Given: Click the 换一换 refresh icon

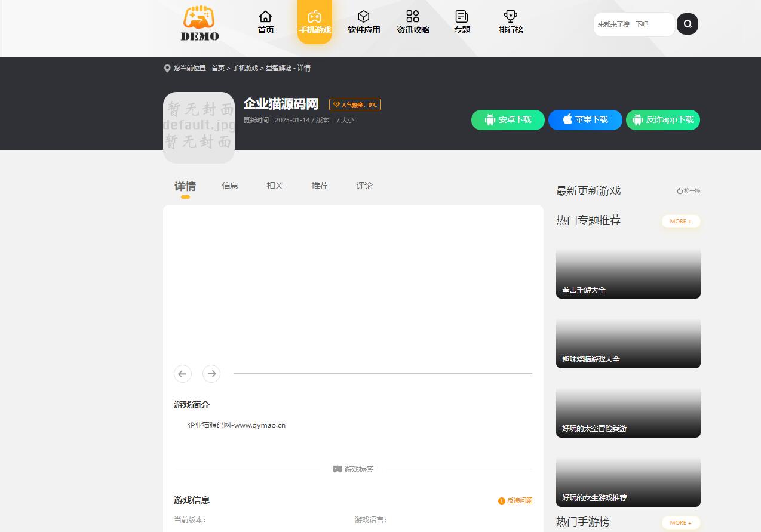Looking at the screenshot, I should [x=679, y=191].
